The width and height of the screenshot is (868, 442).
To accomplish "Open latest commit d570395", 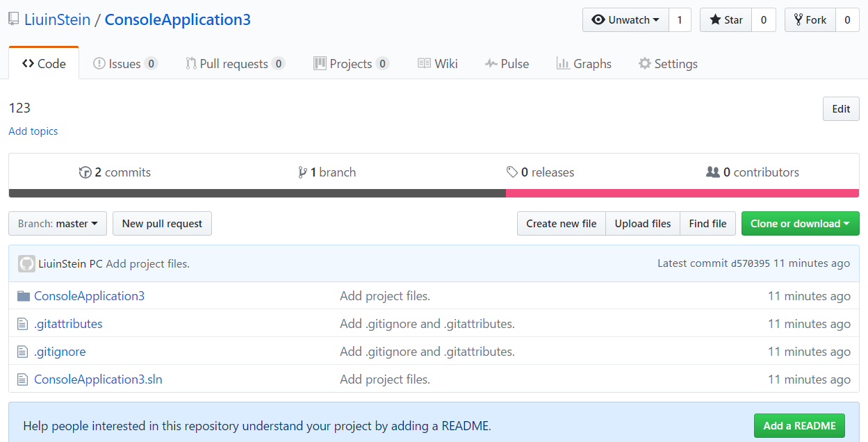I will (x=750, y=264).
